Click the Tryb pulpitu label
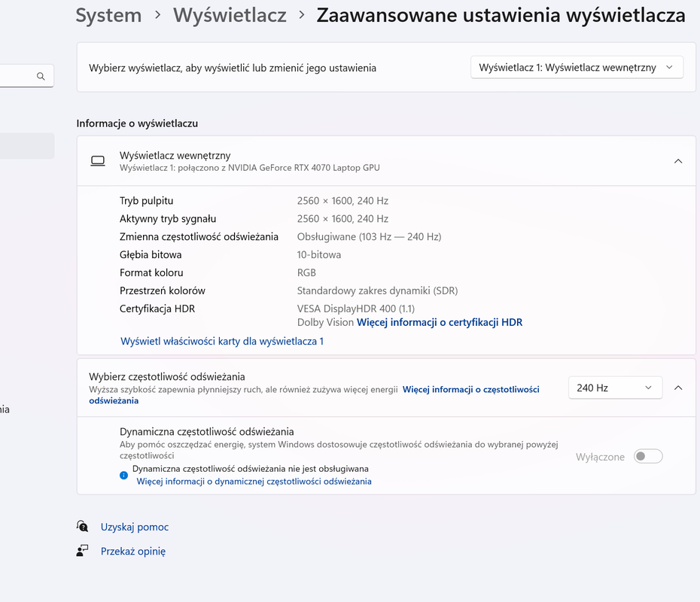 click(147, 201)
